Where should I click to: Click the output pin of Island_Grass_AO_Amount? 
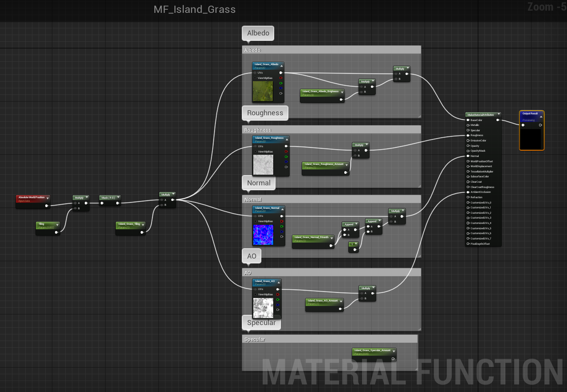(340, 309)
